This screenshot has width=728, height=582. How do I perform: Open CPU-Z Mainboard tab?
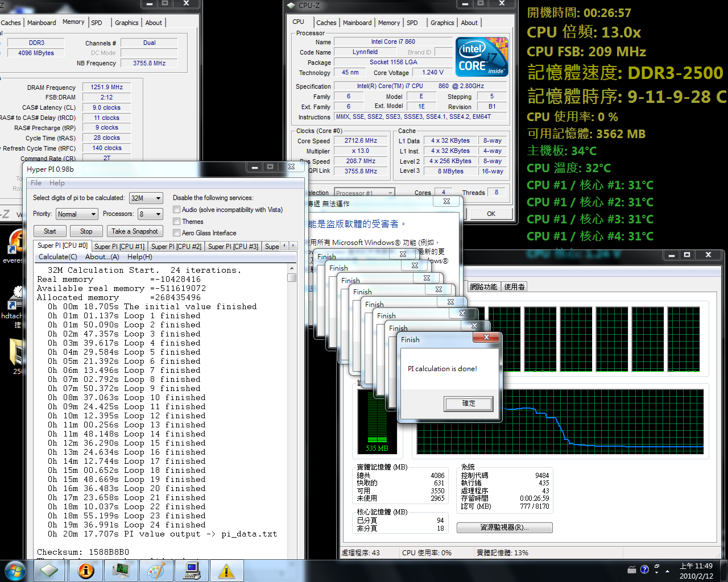pos(357,23)
